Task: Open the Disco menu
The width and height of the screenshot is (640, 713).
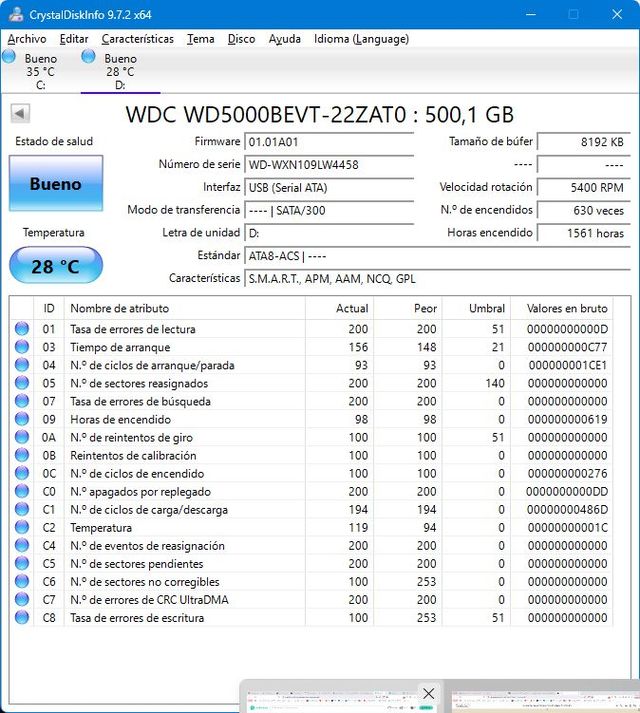Action: (241, 39)
